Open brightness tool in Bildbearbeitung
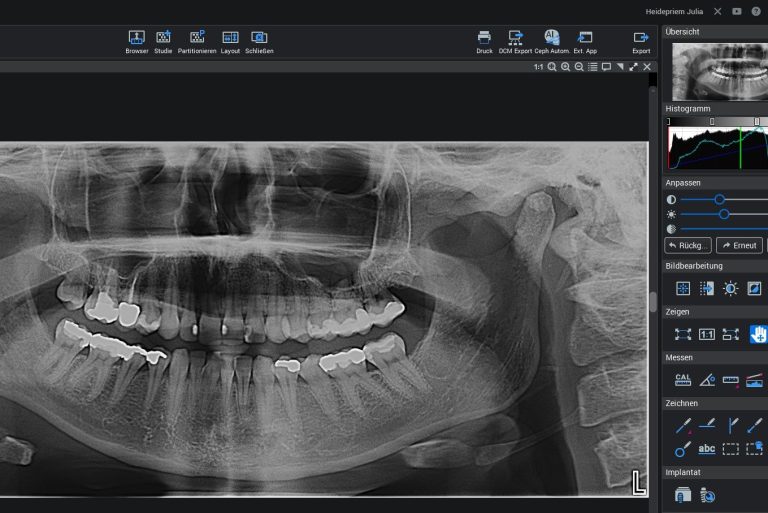Image resolution: width=768 pixels, height=513 pixels. 730,289
